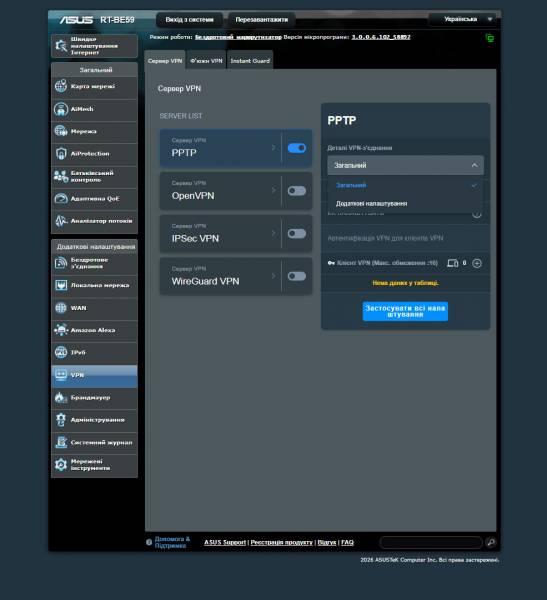This screenshot has height=600, width=547.
Task: Open the Українська language dropdown
Action: click(464, 19)
